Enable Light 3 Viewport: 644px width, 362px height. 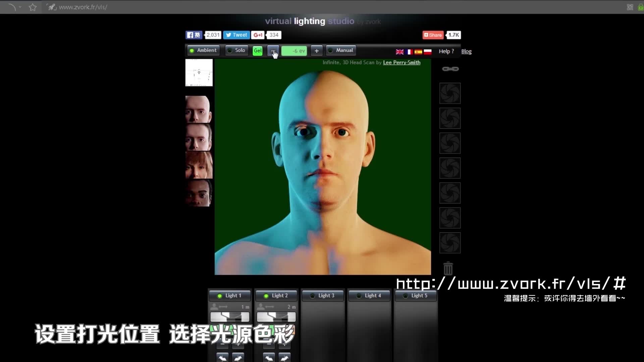pyautogui.click(x=323, y=296)
